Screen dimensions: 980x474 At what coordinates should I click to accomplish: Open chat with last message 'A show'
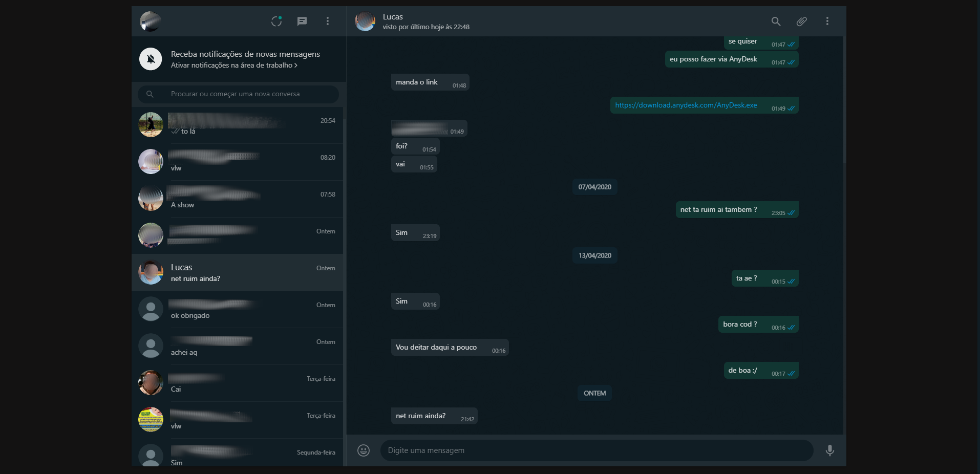[x=238, y=199]
